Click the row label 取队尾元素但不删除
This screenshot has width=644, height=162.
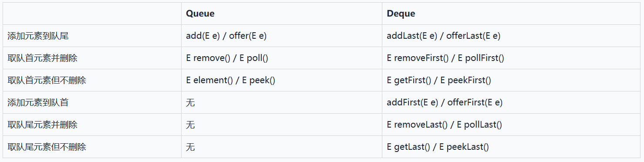pos(92,147)
